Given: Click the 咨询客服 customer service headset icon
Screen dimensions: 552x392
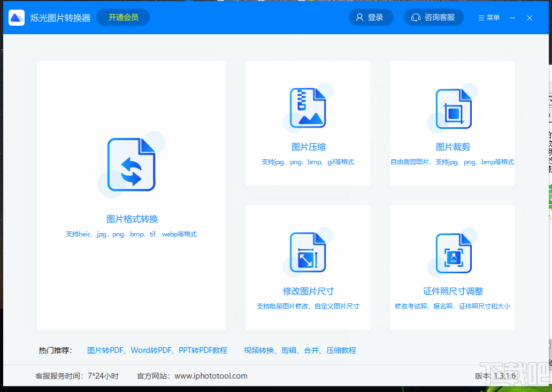Looking at the screenshot, I should click(x=416, y=17).
